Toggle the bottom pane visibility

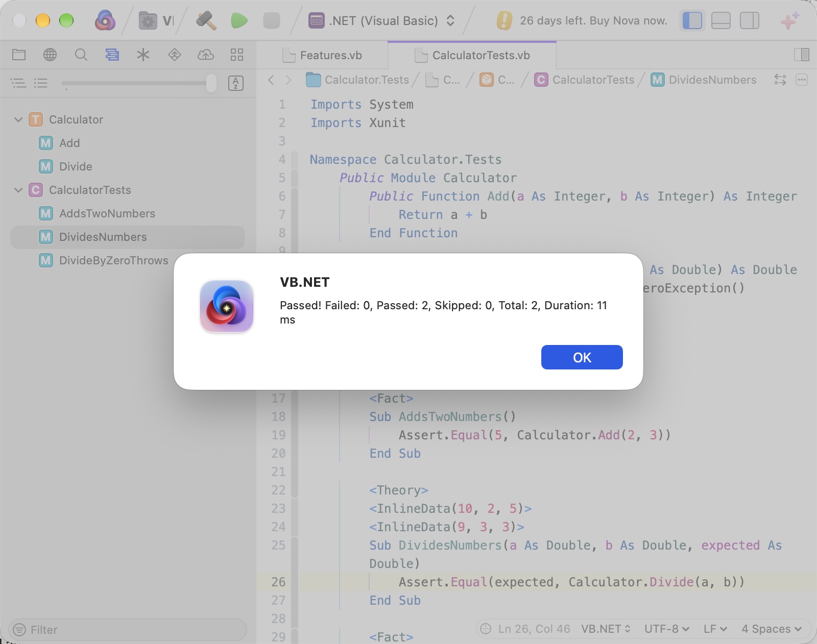[x=721, y=21]
